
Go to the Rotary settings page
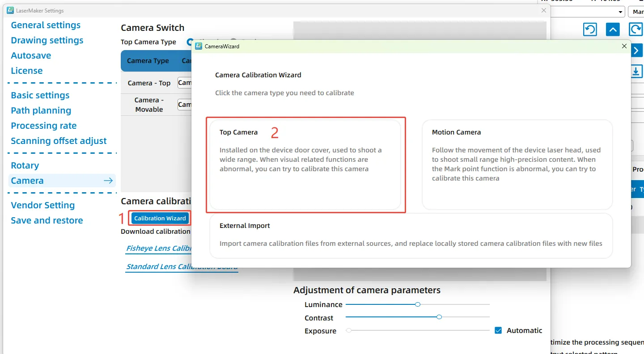coord(25,165)
